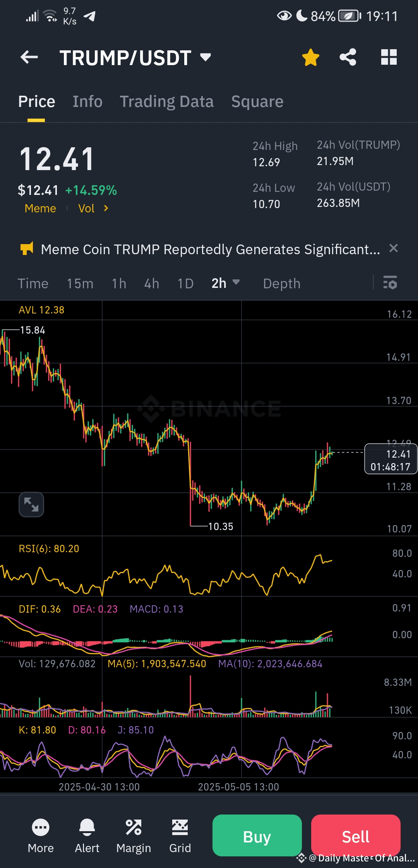Open the Meme Coin TRUMP news headline

click(x=211, y=249)
